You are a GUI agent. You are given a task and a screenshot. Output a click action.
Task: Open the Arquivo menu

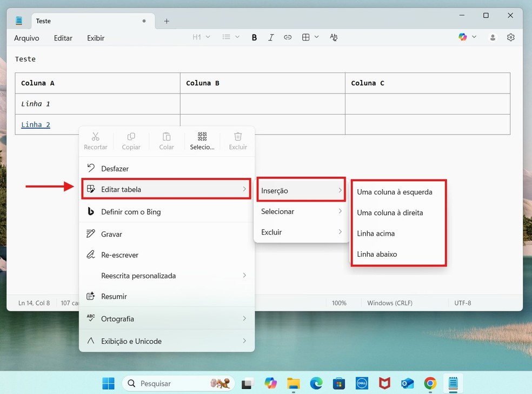pos(26,38)
